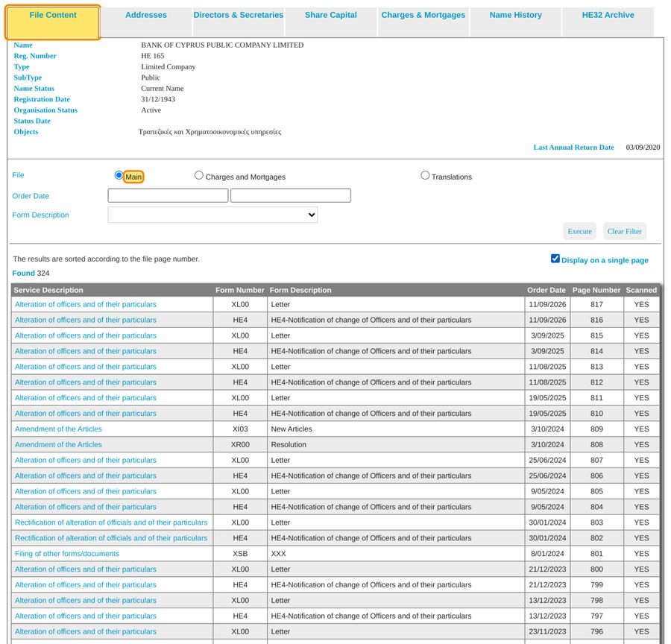Viewport: 671px width, 644px height.
Task: Click the registration number HE 165
Action: click(152, 56)
